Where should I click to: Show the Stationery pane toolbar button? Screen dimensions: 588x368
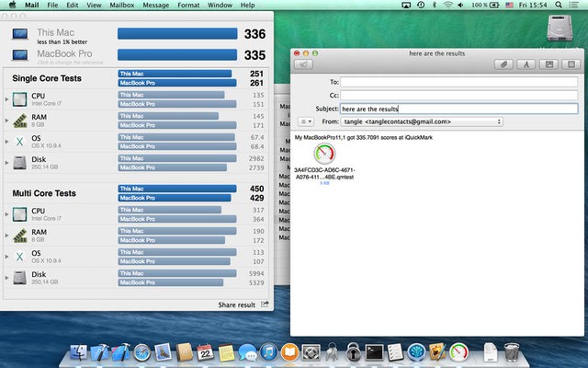click(x=571, y=64)
